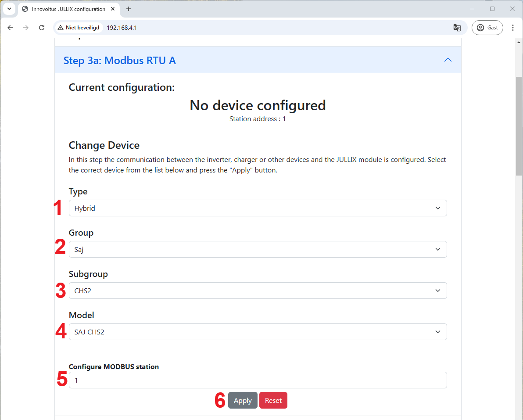523x420 pixels.
Task: Click 'Station address : 1' text
Action: pyautogui.click(x=258, y=119)
